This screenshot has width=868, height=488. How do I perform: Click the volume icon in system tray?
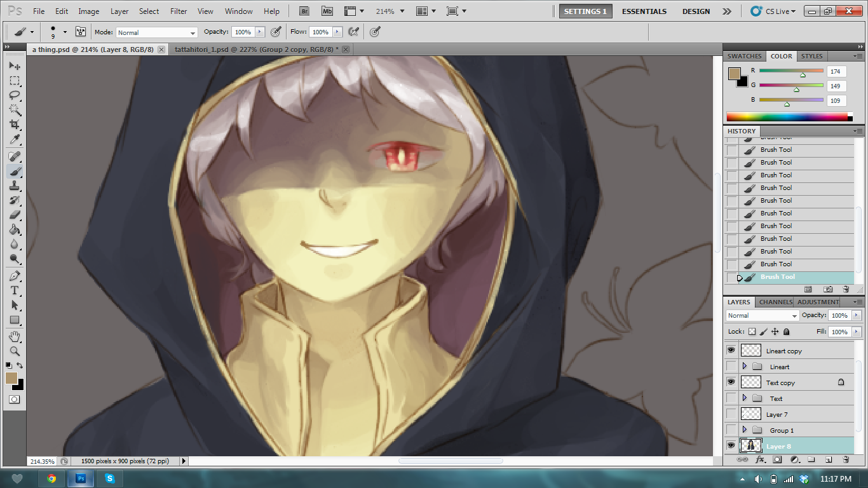point(758,479)
